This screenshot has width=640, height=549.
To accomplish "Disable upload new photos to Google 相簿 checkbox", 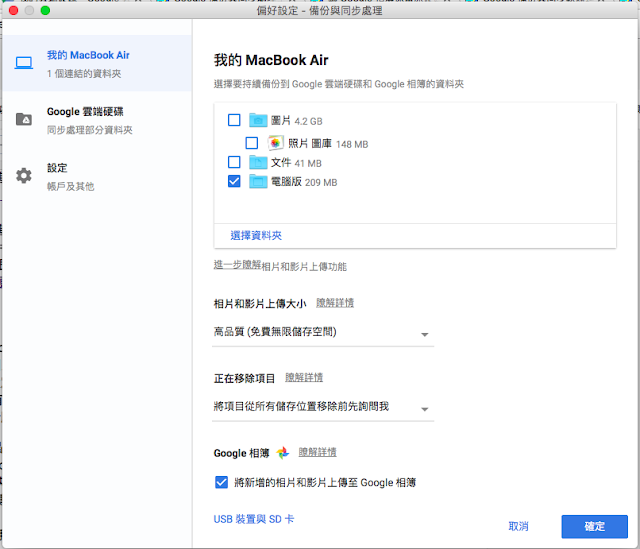I will [x=221, y=482].
